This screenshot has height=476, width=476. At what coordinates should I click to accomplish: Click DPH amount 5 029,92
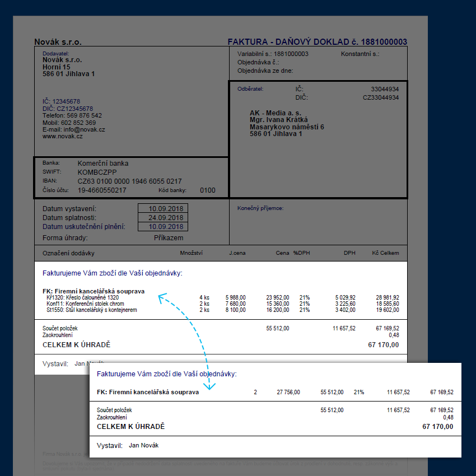tap(345, 297)
